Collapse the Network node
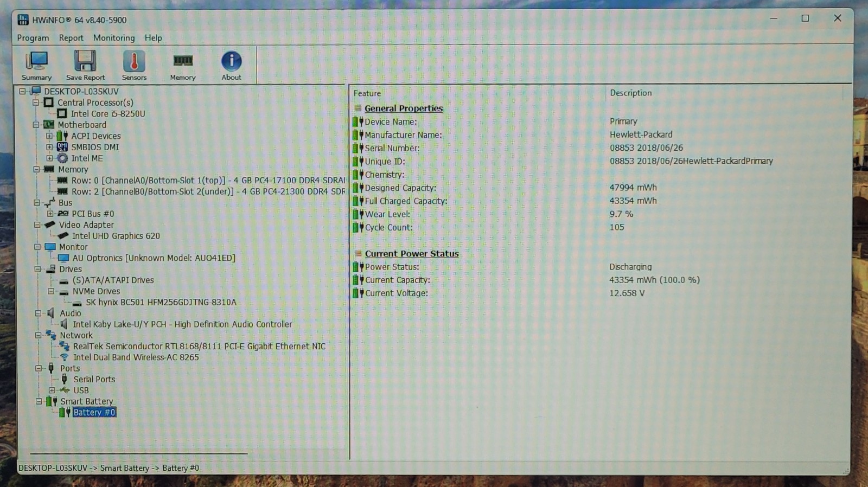This screenshot has height=487, width=868. click(x=38, y=335)
